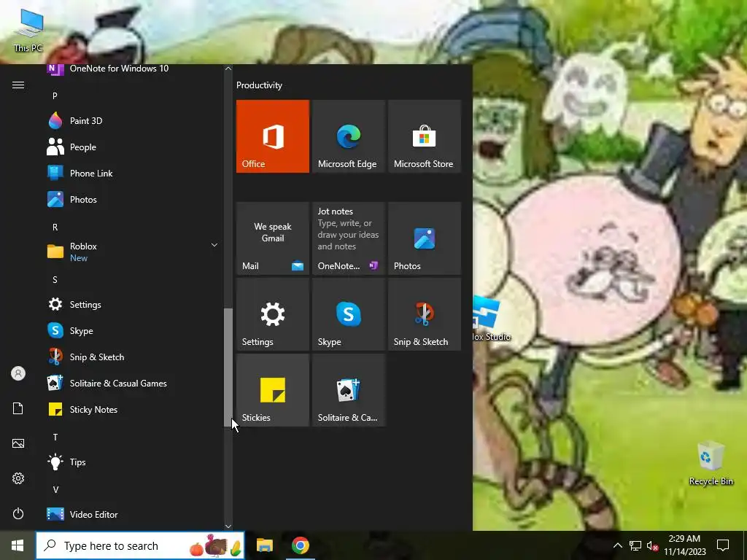The width and height of the screenshot is (747, 560).
Task: Select the Roblox Studio desktop shortcut
Action: (x=491, y=319)
